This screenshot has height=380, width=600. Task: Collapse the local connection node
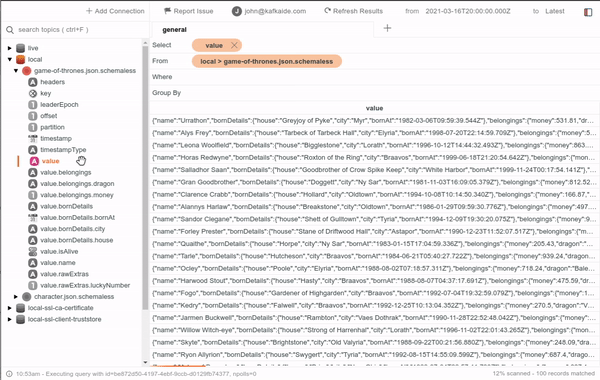coord(10,59)
